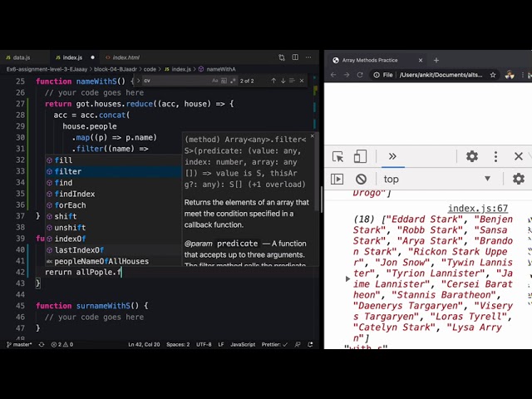
Task: Expand the logged 18-item array
Action: coord(347,279)
